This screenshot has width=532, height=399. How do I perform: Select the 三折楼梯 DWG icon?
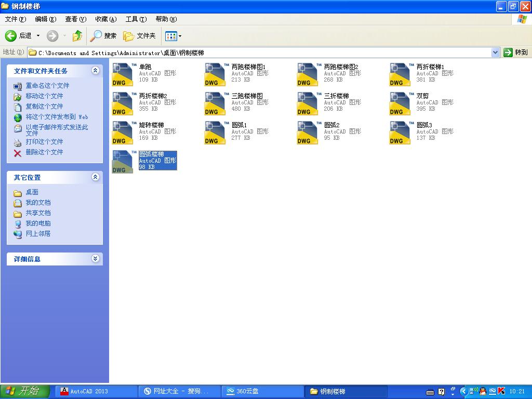click(308, 104)
